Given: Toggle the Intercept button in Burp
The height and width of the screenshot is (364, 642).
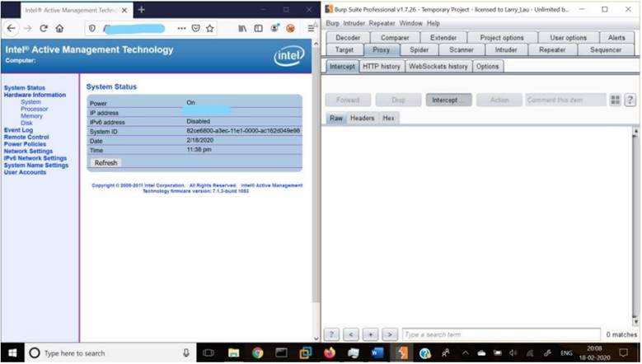Looking at the screenshot, I should click(449, 100).
